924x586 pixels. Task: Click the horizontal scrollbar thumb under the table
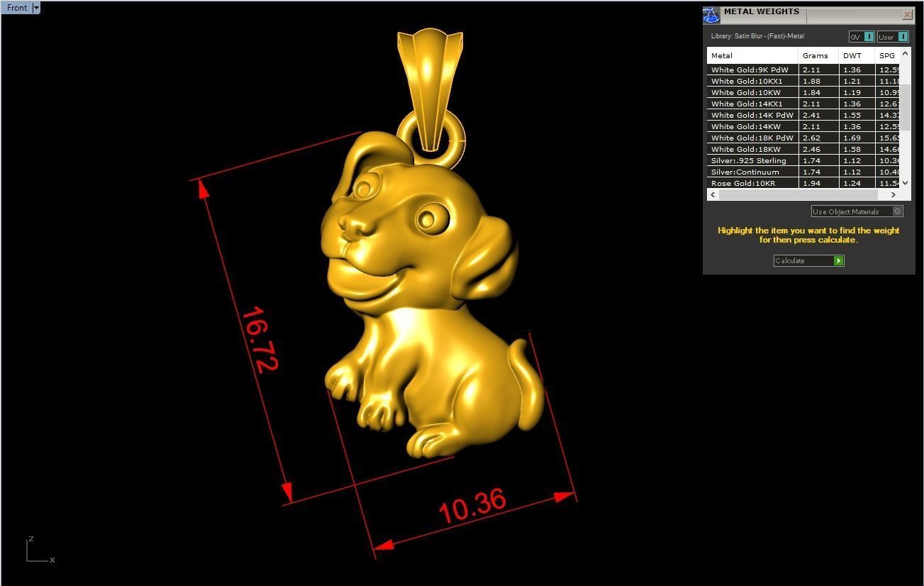click(798, 194)
